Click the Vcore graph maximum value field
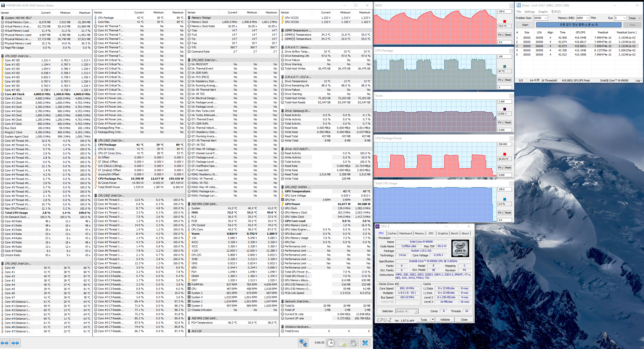The height and width of the screenshot is (349, 644). tap(504, 101)
